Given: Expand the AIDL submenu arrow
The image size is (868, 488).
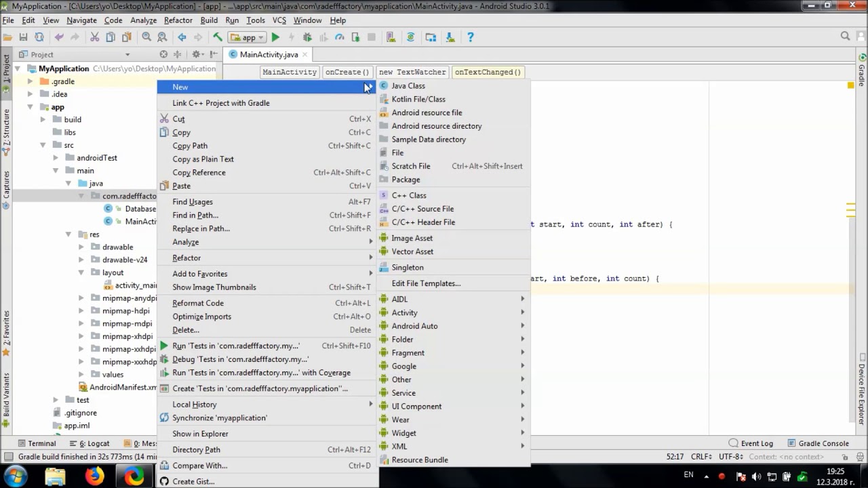Looking at the screenshot, I should click(x=522, y=299).
